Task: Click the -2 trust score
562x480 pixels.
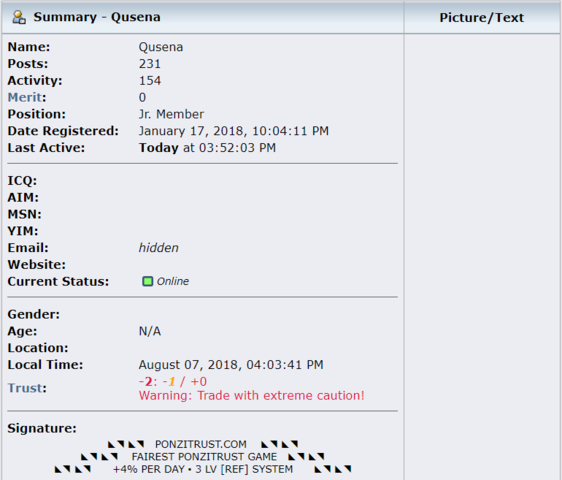Action: 146,381
